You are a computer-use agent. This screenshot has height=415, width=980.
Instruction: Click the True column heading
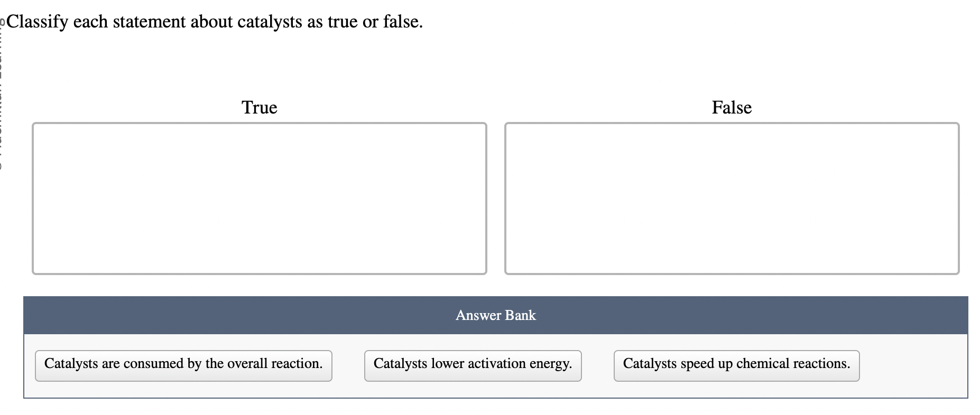pyautogui.click(x=258, y=108)
